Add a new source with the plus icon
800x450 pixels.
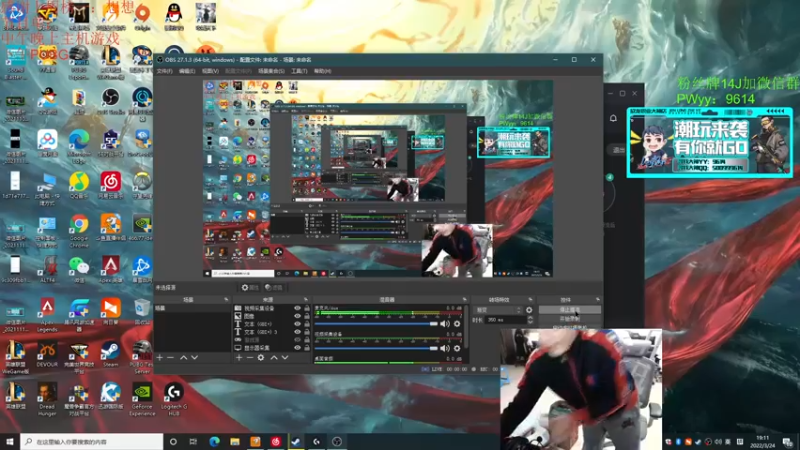click(239, 358)
